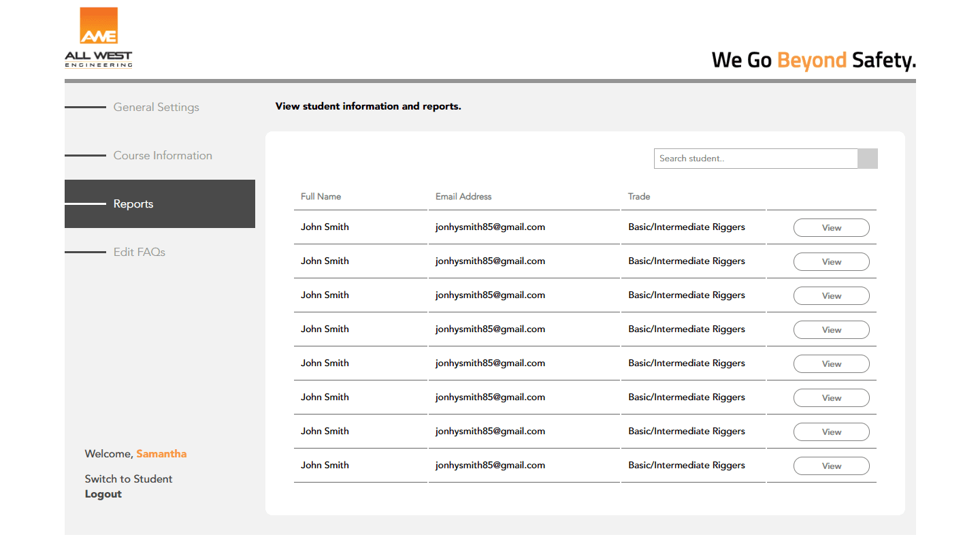The height and width of the screenshot is (552, 980).
Task: Click the Samantha username text
Action: pyautogui.click(x=161, y=454)
